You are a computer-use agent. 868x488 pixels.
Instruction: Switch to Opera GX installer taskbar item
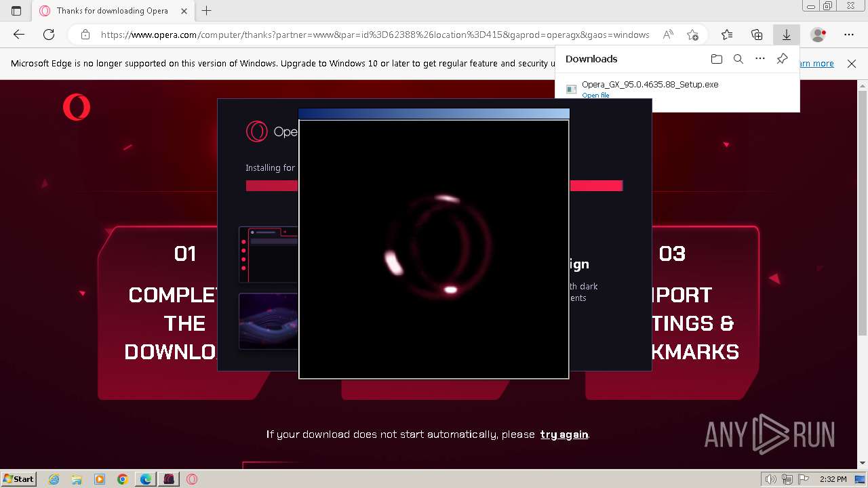point(169,479)
